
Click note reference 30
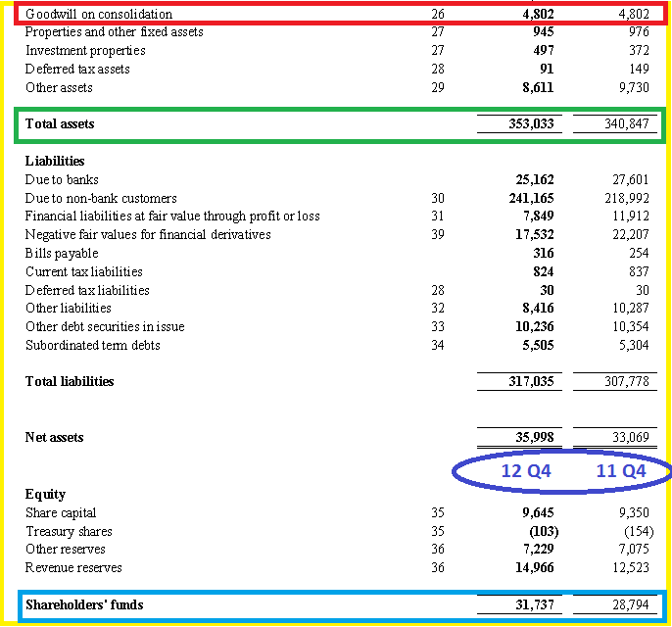pyautogui.click(x=438, y=199)
